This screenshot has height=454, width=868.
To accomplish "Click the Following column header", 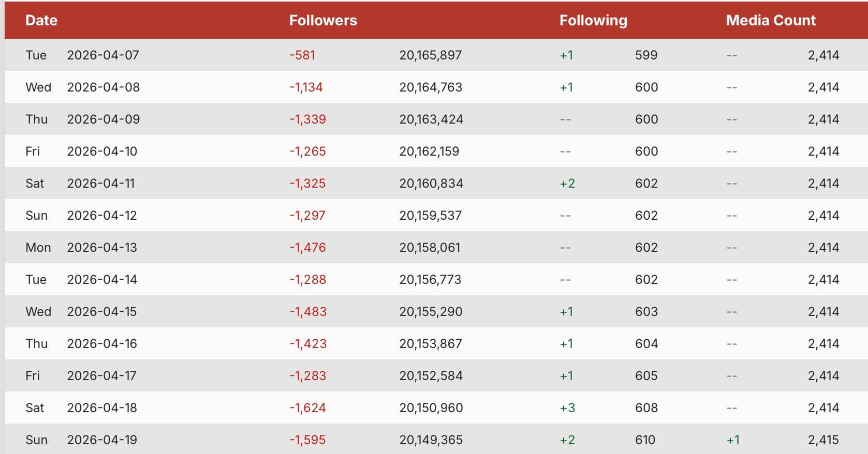I will pos(593,20).
